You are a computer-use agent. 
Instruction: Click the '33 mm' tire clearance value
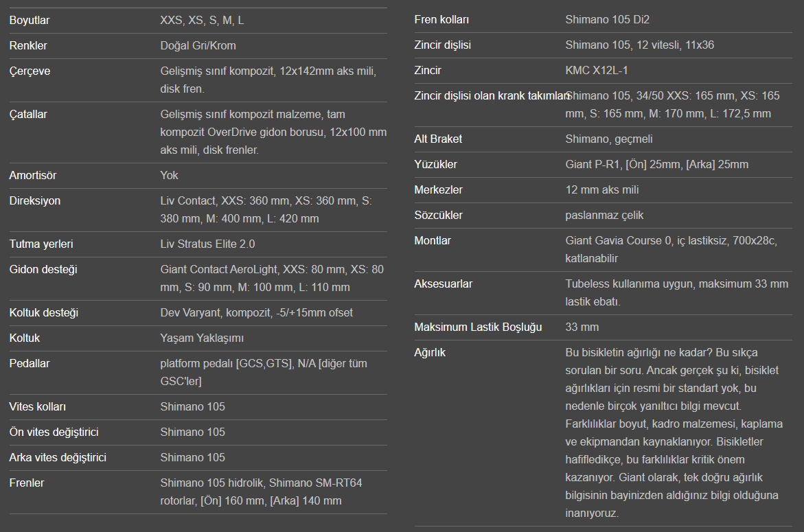[582, 327]
